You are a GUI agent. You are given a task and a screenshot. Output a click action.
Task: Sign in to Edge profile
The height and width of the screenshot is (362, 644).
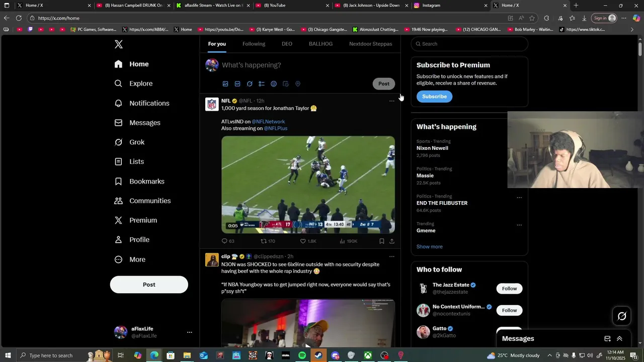[605, 18]
